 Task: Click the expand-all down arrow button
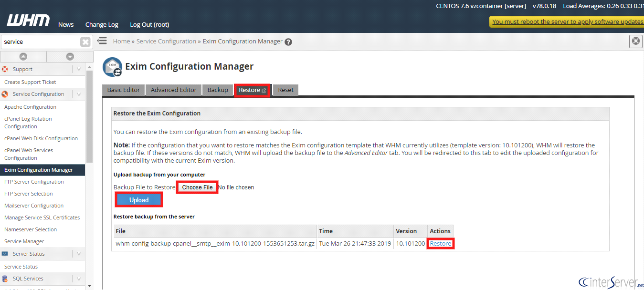[x=70, y=56]
